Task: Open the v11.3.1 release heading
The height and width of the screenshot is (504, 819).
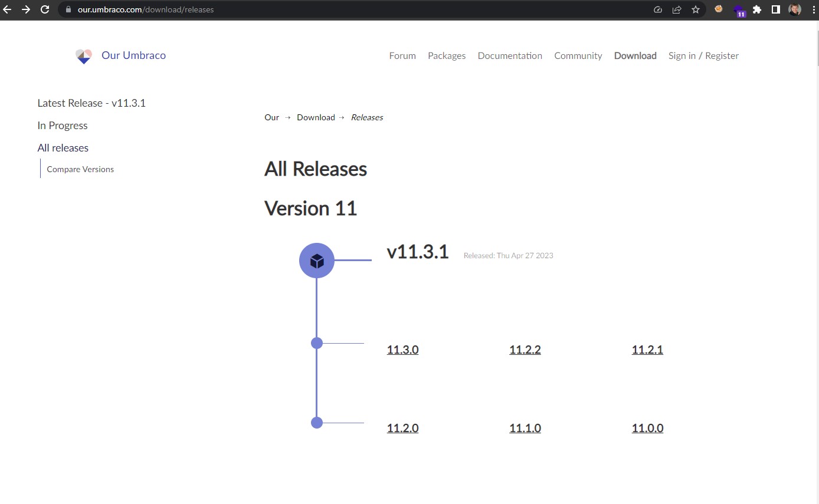Action: [418, 252]
